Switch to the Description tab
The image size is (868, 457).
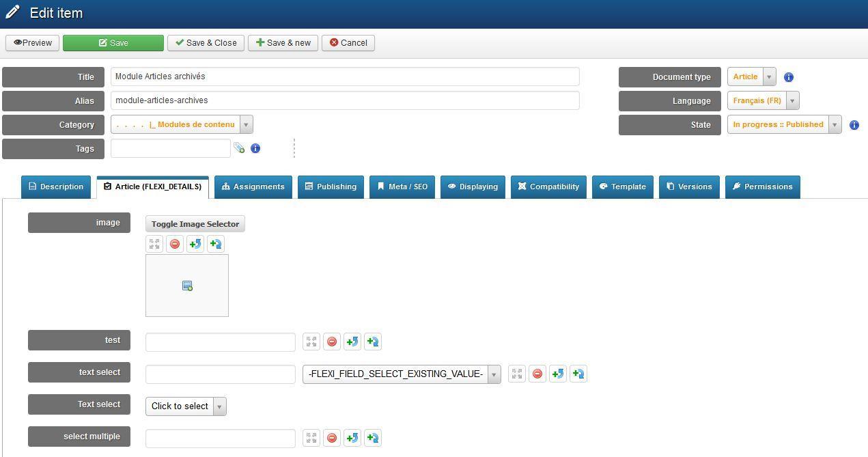[56, 186]
